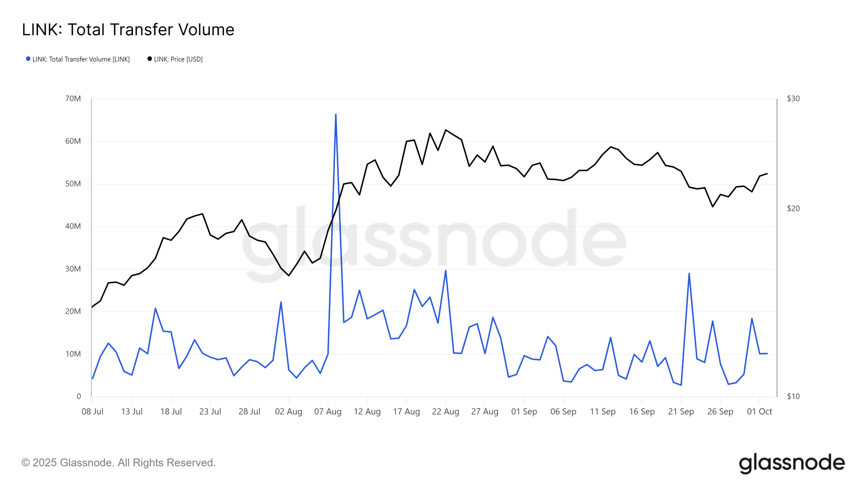Image resolution: width=868 pixels, height=488 pixels.
Task: Select the 08 Jul date label
Action: [x=92, y=411]
